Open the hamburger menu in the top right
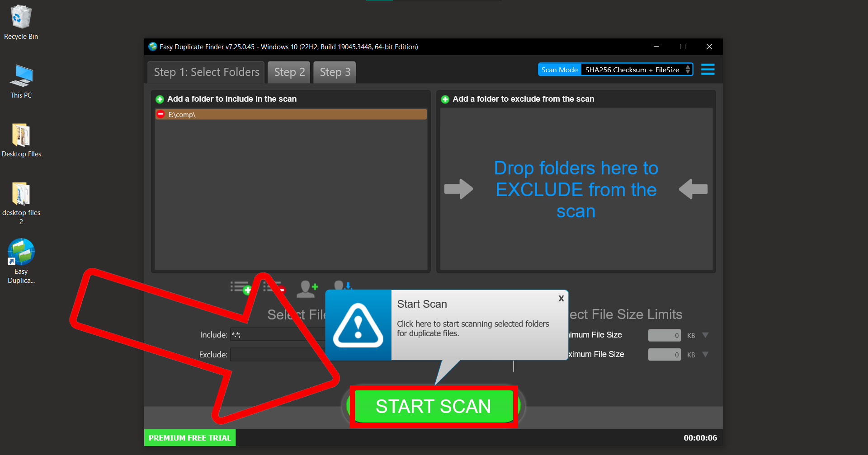 tap(708, 69)
